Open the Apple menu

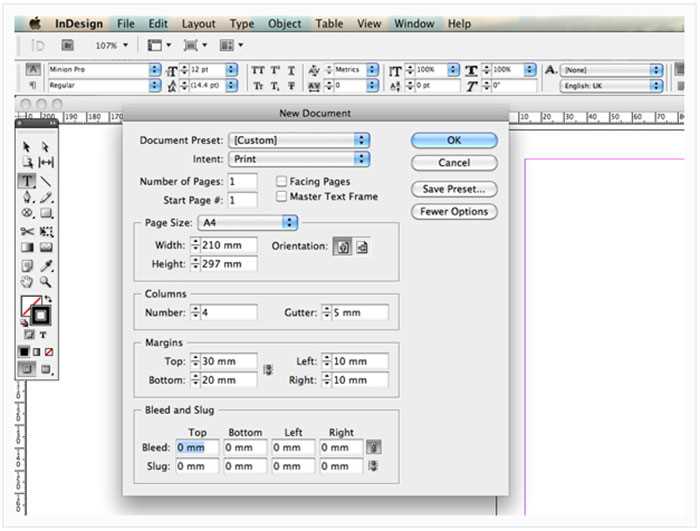(35, 23)
